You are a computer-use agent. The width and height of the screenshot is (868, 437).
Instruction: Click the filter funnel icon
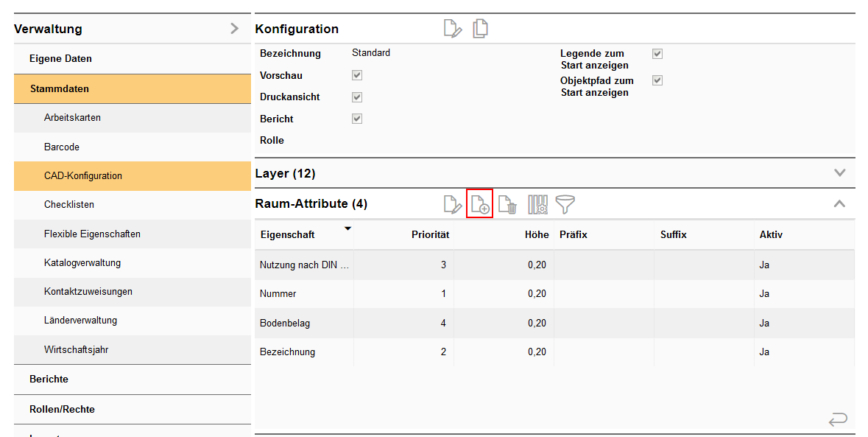[x=565, y=204]
